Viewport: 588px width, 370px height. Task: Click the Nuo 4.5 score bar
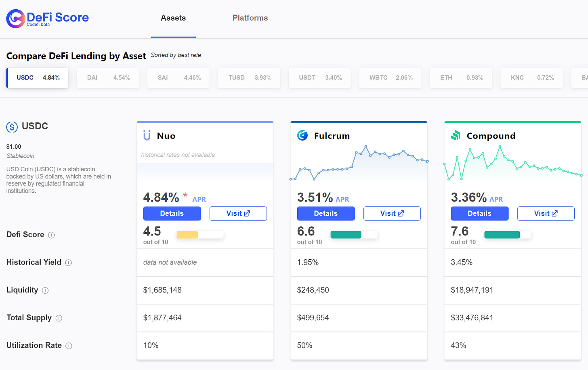click(x=200, y=235)
